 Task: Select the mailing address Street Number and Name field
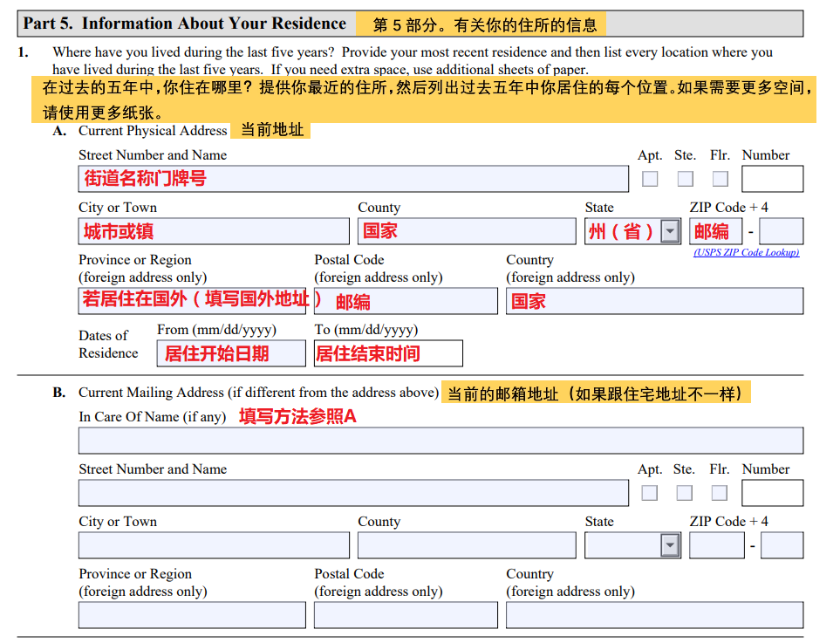pos(353,493)
